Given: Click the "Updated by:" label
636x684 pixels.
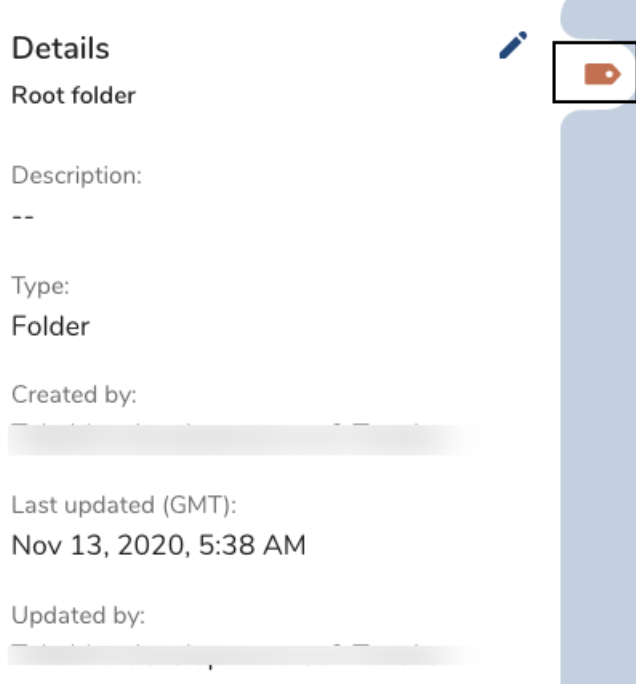Looking at the screenshot, I should click(78, 614).
